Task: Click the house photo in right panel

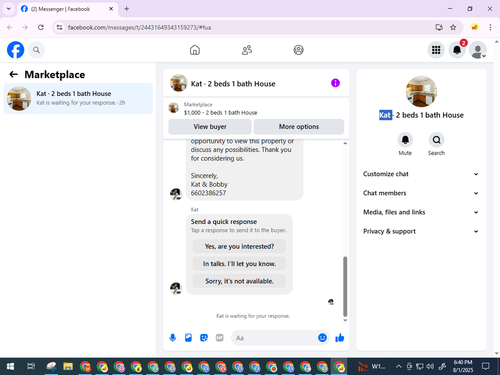Action: (421, 91)
